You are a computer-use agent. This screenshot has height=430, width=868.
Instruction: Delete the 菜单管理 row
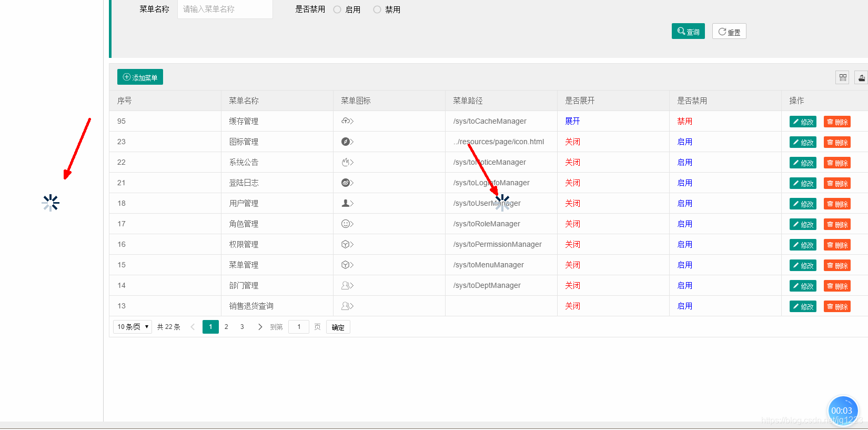click(837, 265)
